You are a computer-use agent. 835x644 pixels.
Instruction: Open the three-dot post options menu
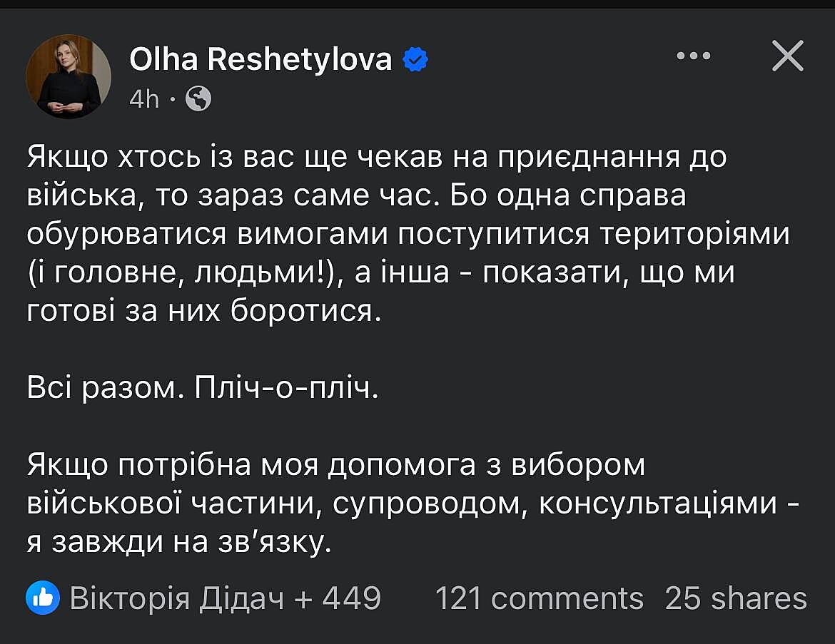[x=693, y=56]
